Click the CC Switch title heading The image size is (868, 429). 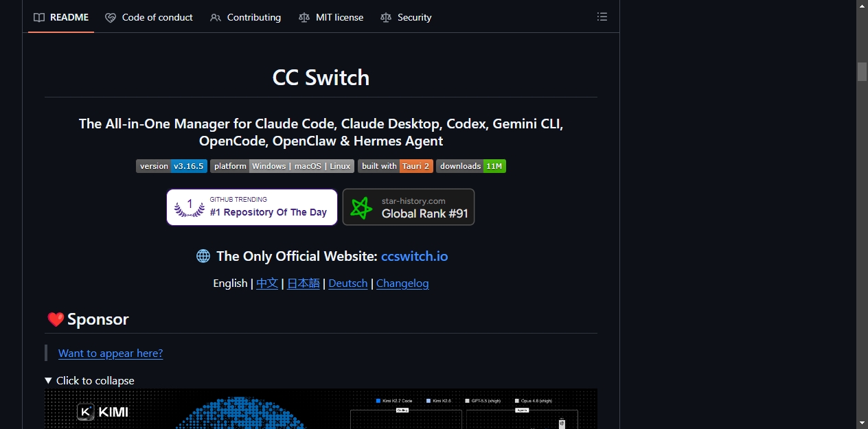(x=321, y=78)
